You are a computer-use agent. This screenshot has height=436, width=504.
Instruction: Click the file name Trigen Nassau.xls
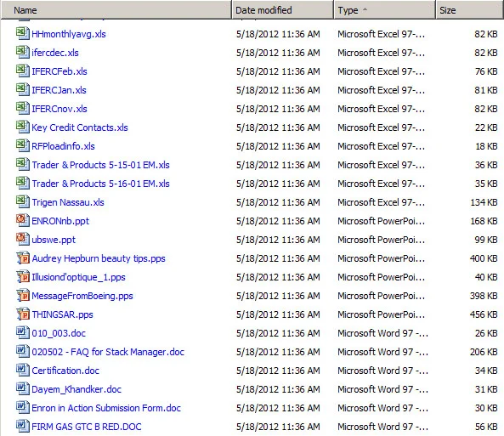68,202
